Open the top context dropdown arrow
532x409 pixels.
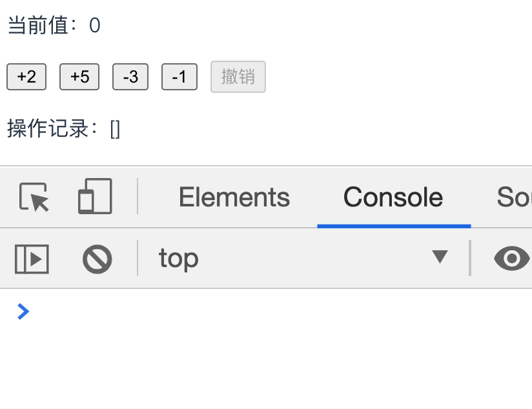pos(440,256)
